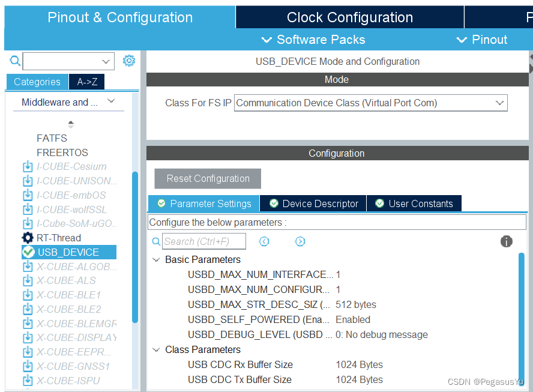
Task: Click USBD_MAX_NUM_INTERFACE value 1
Action: pyautogui.click(x=338, y=275)
